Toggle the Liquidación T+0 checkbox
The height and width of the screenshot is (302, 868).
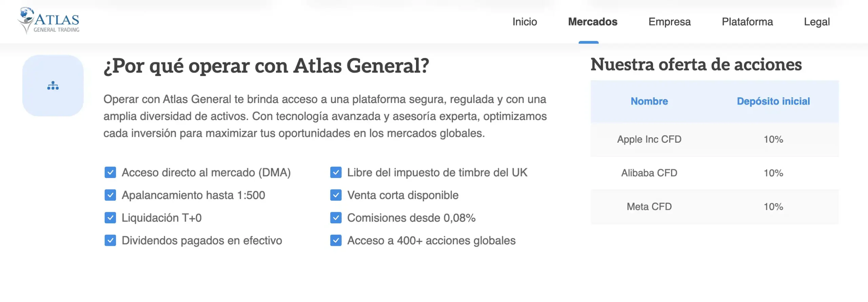click(x=110, y=218)
